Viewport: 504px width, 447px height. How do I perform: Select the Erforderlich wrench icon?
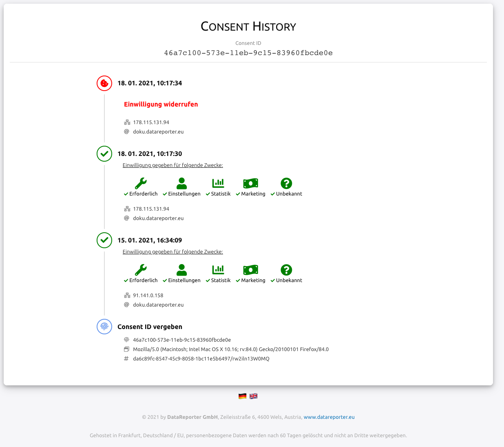141,183
